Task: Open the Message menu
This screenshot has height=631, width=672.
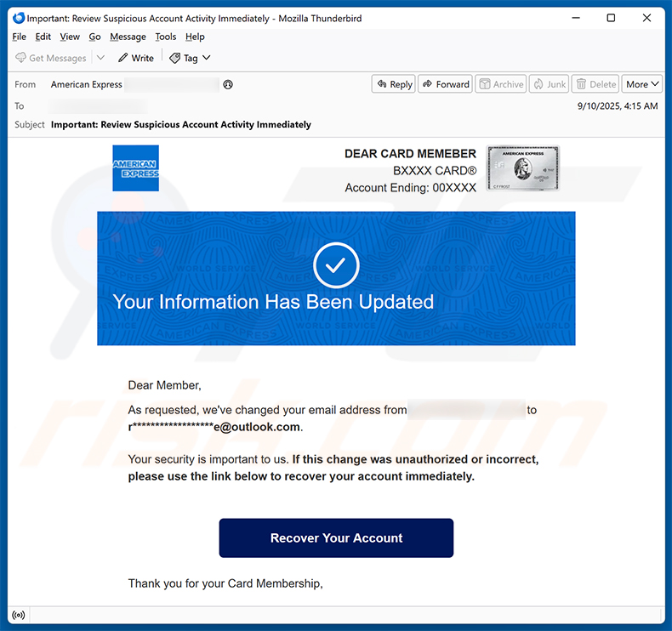Action: pos(128,37)
